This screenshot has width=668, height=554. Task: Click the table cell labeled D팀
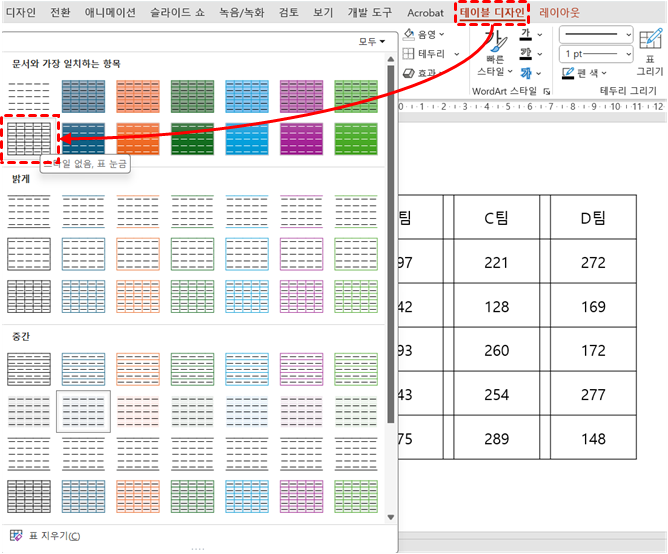coord(593,217)
